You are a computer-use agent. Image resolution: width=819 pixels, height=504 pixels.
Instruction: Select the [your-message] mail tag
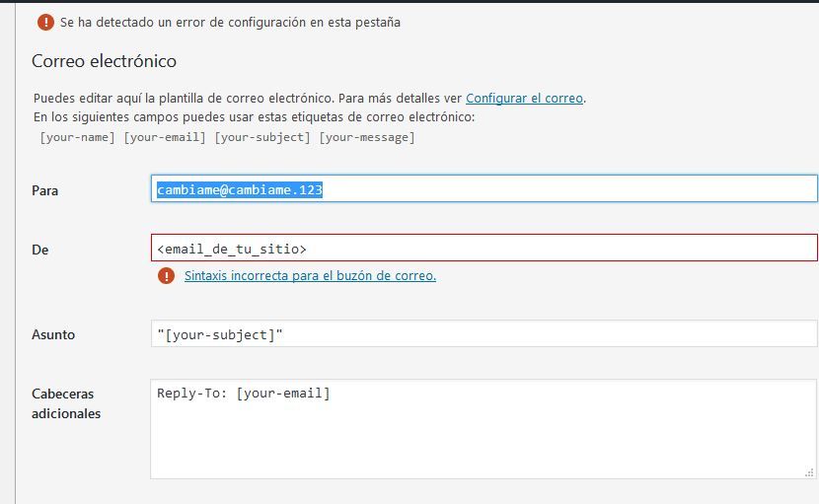(x=367, y=137)
